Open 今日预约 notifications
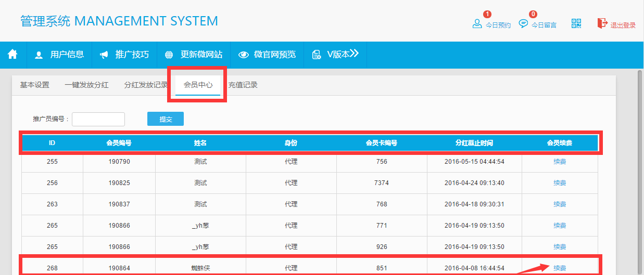Image resolution: width=644 pixels, height=275 pixels. [491, 24]
